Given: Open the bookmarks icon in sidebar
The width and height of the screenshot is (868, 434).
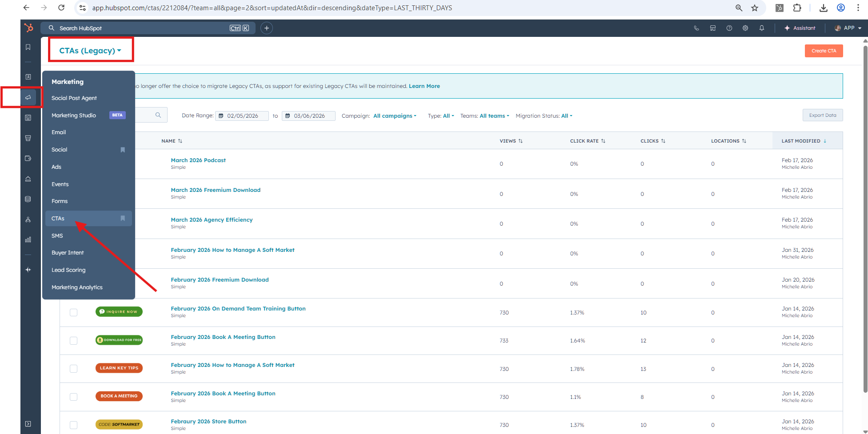Looking at the screenshot, I should click(x=28, y=47).
